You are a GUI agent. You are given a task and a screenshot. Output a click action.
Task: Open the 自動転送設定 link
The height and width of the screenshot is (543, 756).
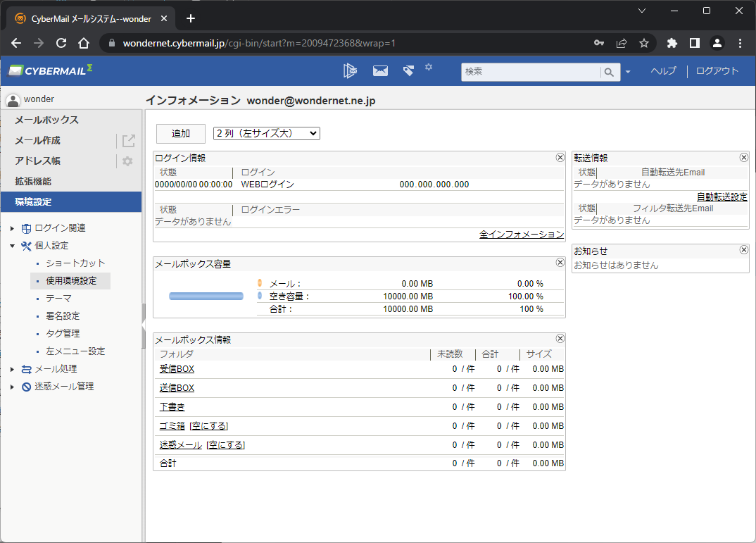click(x=722, y=196)
